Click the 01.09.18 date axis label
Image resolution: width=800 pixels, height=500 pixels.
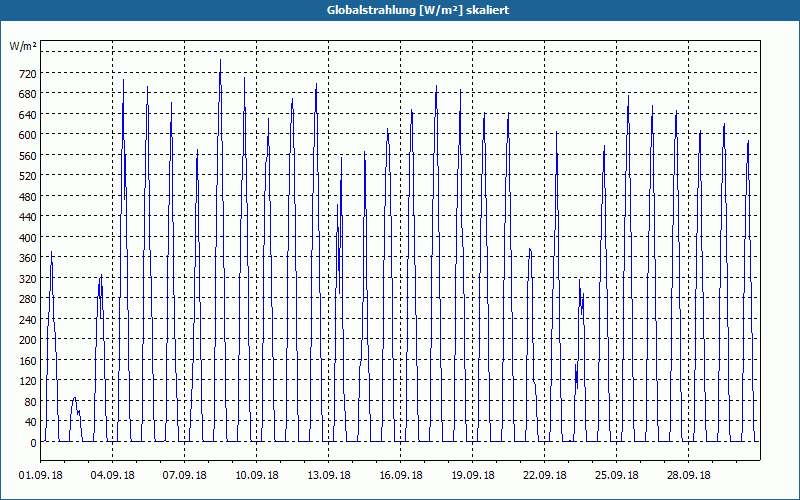tap(40, 475)
